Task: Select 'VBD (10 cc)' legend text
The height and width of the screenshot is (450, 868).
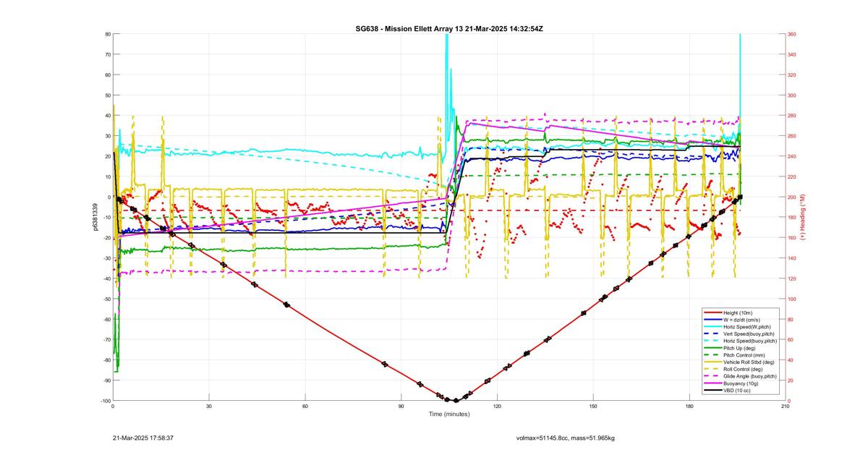Action: (x=737, y=390)
